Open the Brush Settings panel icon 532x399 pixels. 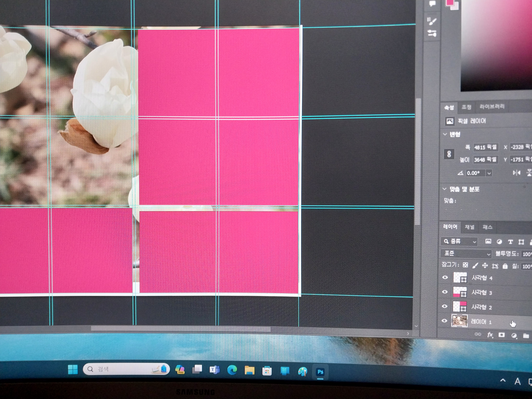432,21
